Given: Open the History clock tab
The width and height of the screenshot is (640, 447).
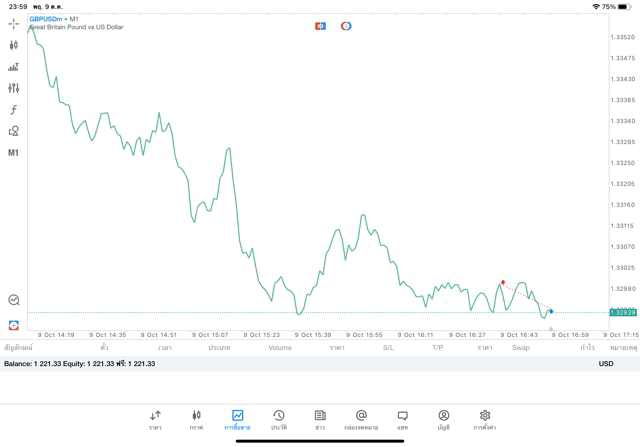Looking at the screenshot, I should coord(278,419).
